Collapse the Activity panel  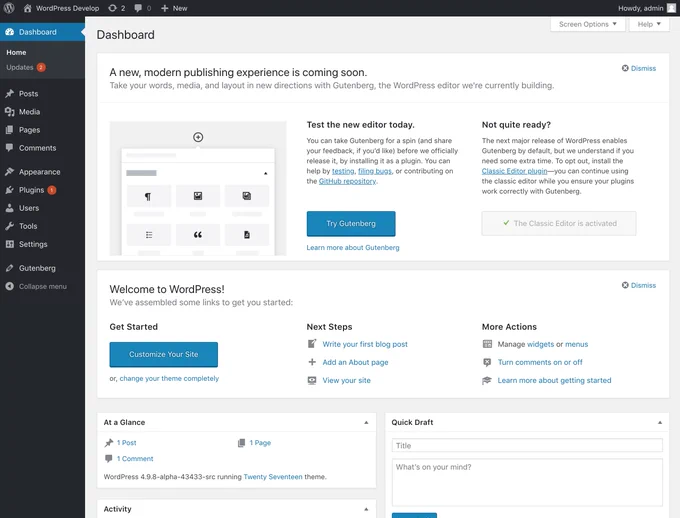pyautogui.click(x=366, y=509)
